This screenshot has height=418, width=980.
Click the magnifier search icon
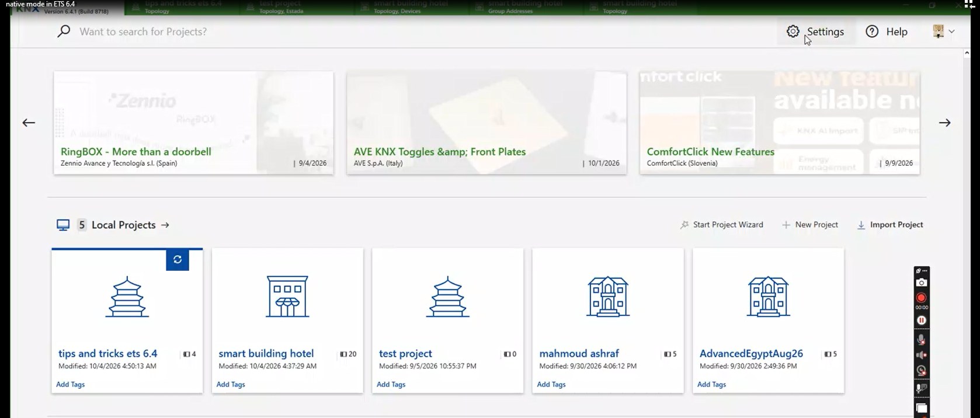[64, 31]
